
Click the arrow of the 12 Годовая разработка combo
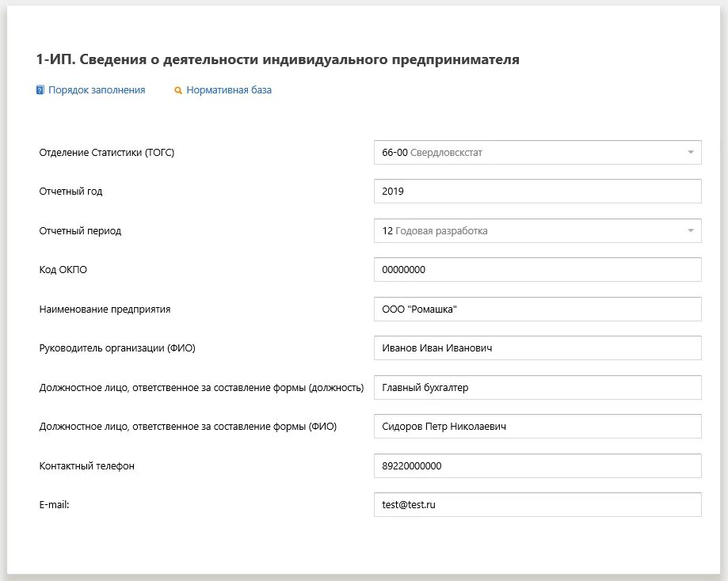[x=691, y=230]
